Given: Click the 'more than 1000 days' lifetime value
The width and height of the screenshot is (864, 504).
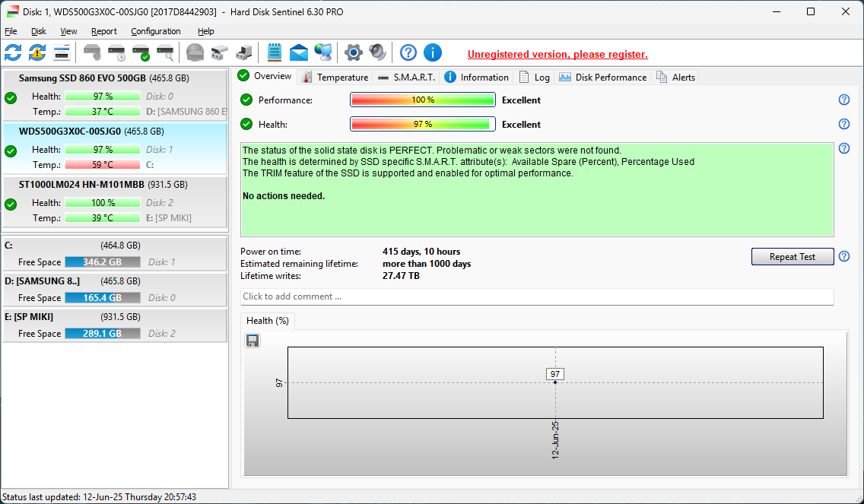Looking at the screenshot, I should tap(427, 264).
